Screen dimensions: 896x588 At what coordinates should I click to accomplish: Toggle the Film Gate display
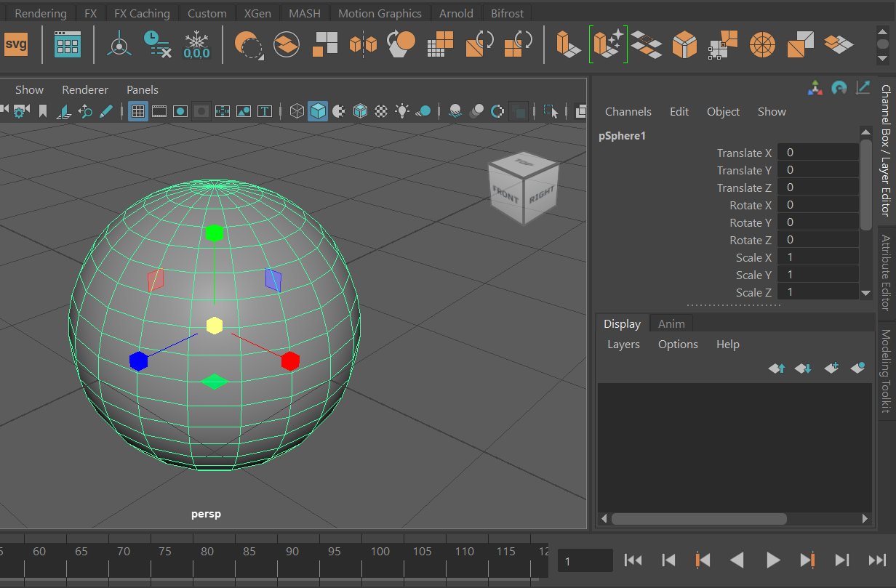click(159, 111)
